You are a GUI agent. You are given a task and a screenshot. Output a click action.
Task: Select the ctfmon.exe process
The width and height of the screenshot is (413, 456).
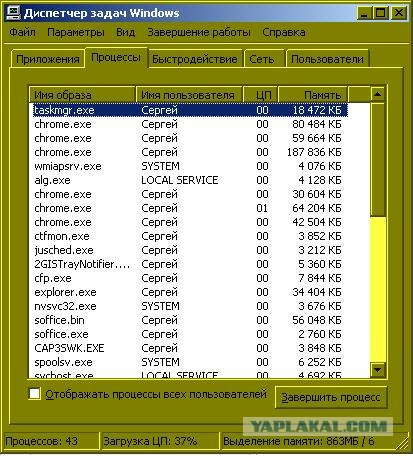[x=190, y=236]
